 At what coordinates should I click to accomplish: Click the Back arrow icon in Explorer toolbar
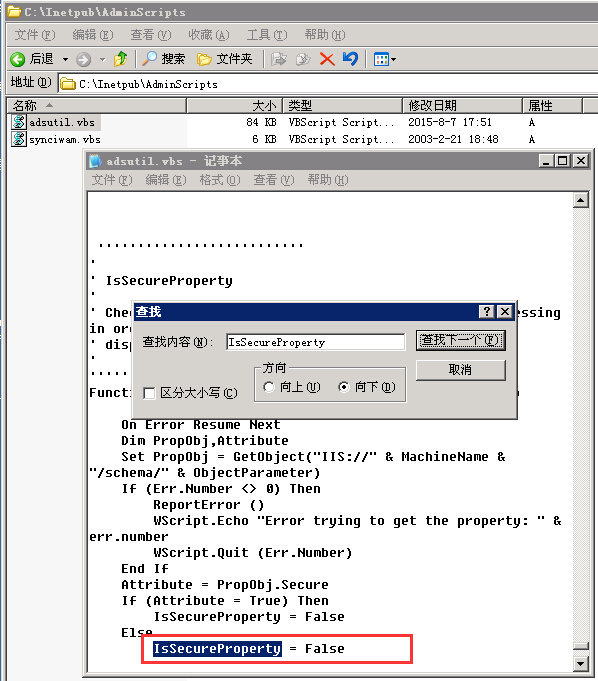click(17, 59)
